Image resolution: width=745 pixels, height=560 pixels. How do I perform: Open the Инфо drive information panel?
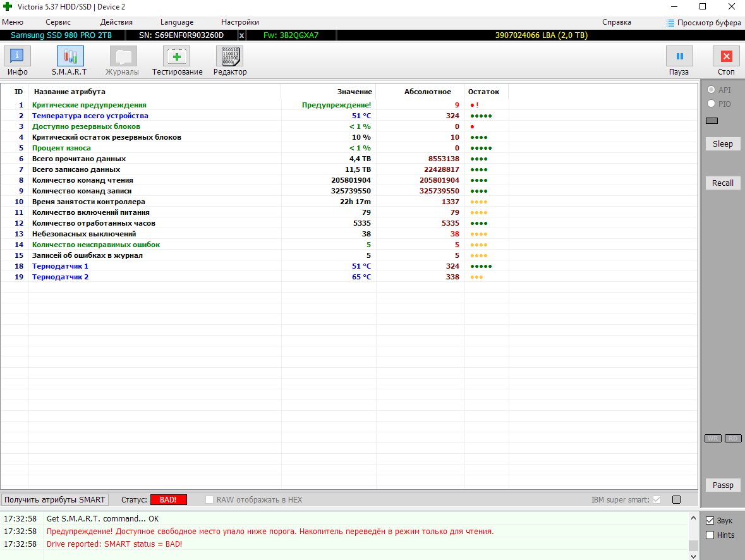coord(17,56)
